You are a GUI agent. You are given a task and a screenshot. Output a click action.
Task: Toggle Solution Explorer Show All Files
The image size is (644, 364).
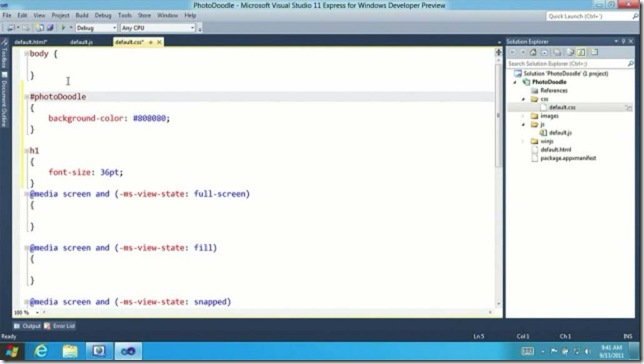[x=557, y=52]
